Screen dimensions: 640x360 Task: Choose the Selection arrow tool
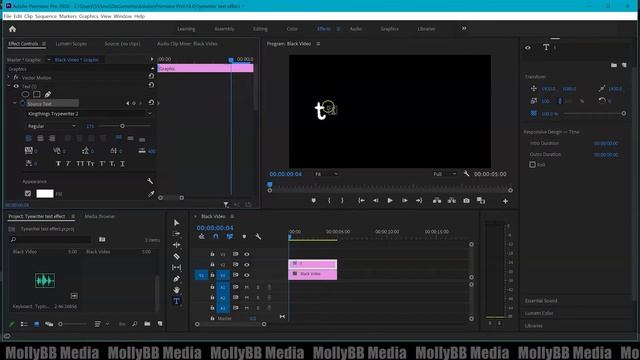click(x=176, y=222)
